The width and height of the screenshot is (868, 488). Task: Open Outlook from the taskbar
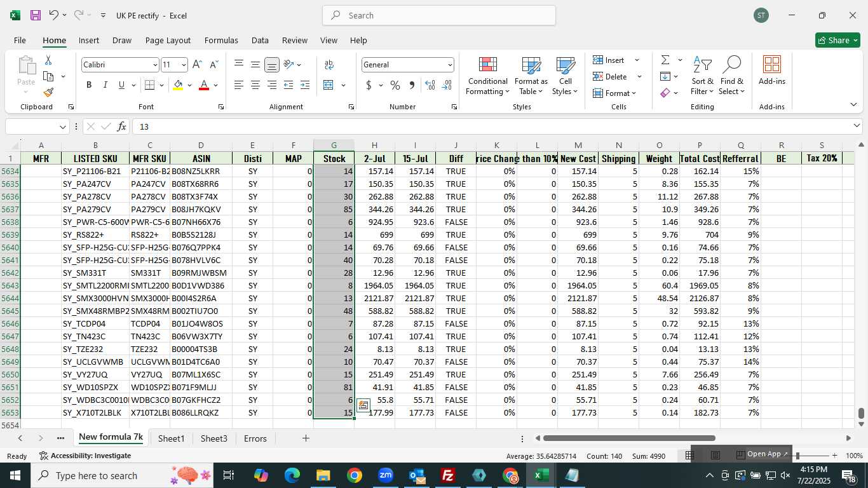click(x=417, y=475)
